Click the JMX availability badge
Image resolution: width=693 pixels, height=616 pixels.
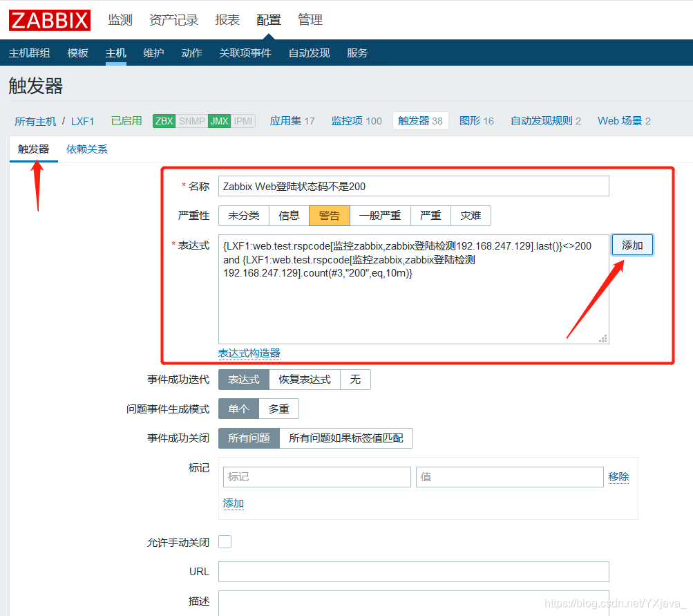(219, 121)
